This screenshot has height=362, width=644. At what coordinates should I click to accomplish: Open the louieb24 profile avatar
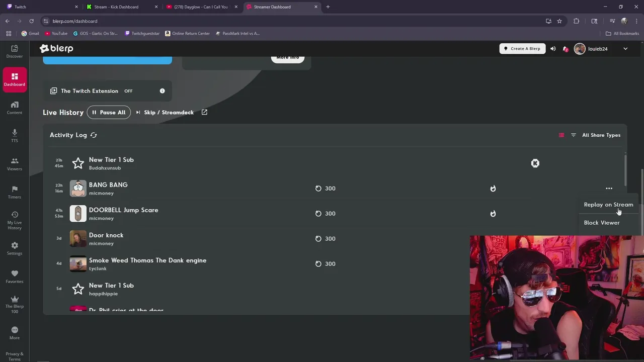click(580, 49)
